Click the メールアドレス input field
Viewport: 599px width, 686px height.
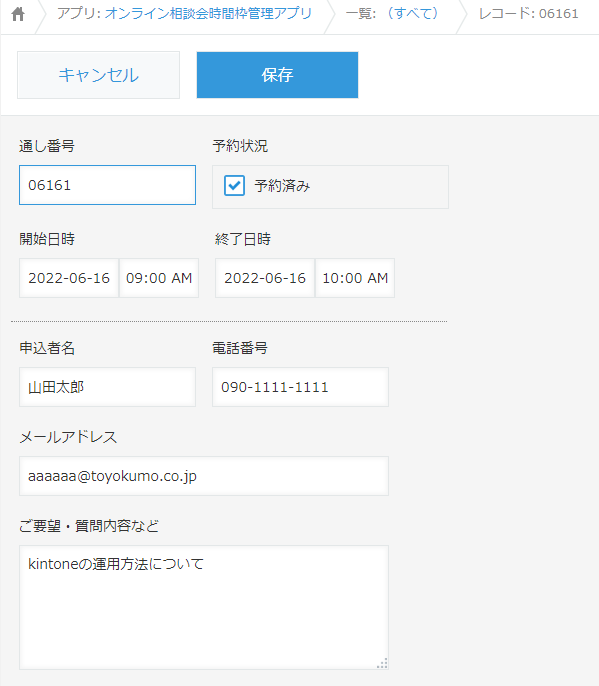click(204, 476)
